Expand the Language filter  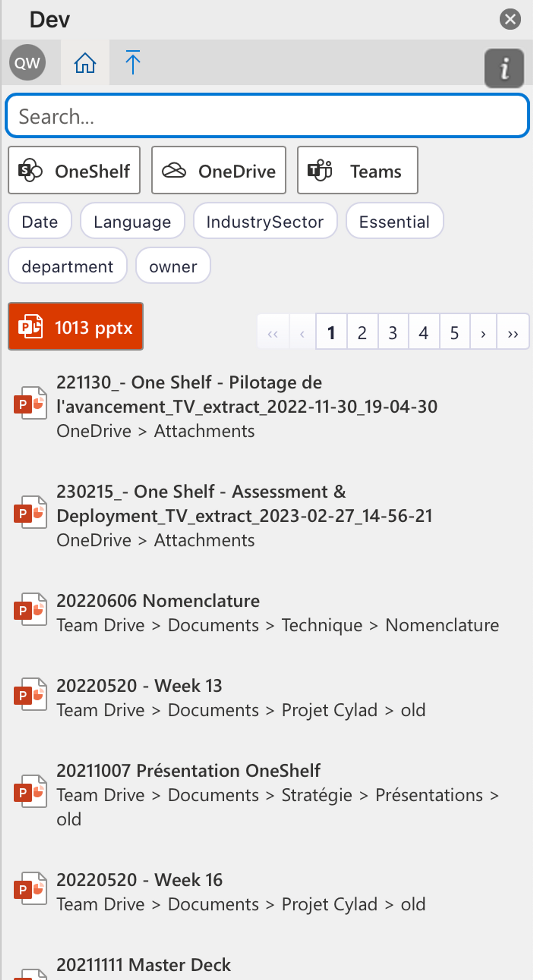(x=132, y=222)
